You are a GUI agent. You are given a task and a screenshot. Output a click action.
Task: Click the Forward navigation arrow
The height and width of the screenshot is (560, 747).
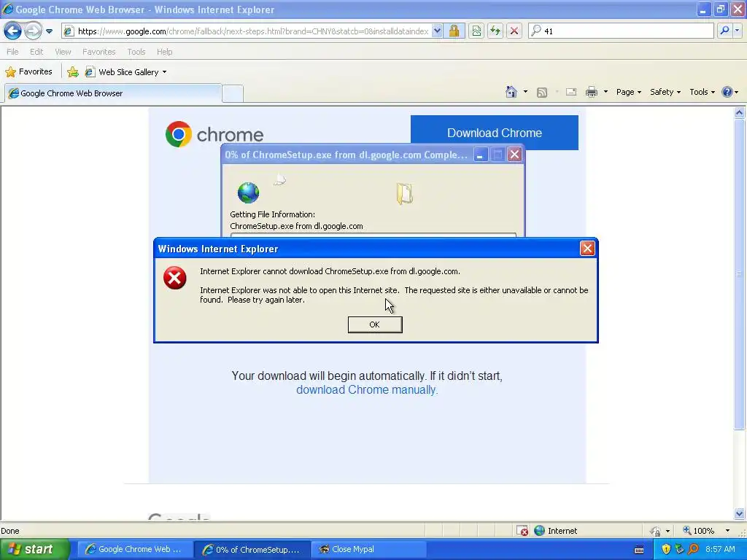33,31
